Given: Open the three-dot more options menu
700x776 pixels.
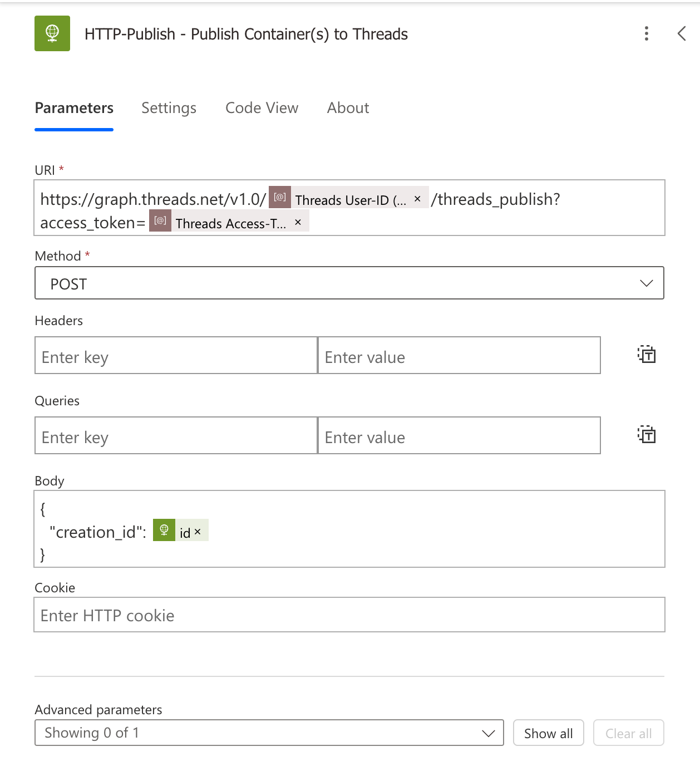Looking at the screenshot, I should pyautogui.click(x=646, y=33).
